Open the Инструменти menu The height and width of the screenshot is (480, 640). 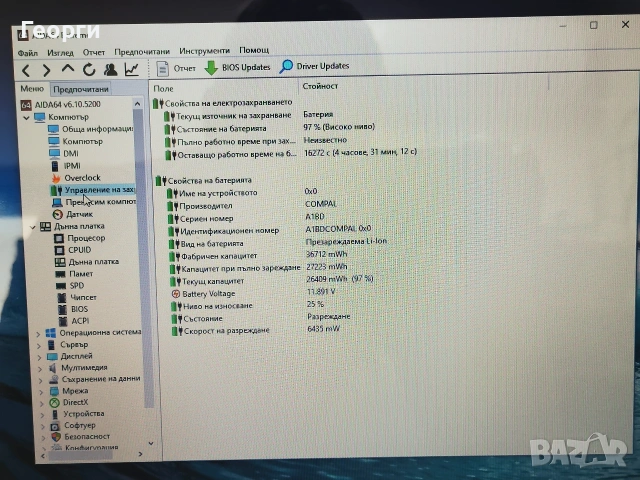pyautogui.click(x=204, y=51)
